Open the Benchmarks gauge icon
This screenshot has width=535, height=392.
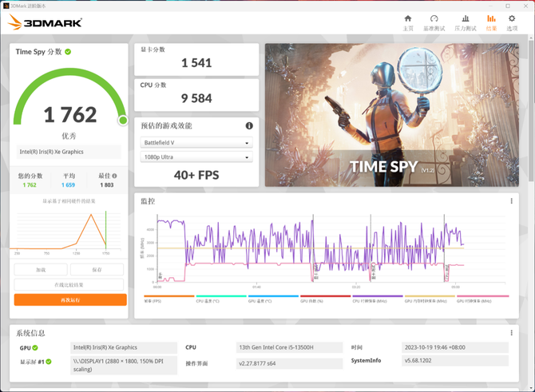pyautogui.click(x=434, y=18)
